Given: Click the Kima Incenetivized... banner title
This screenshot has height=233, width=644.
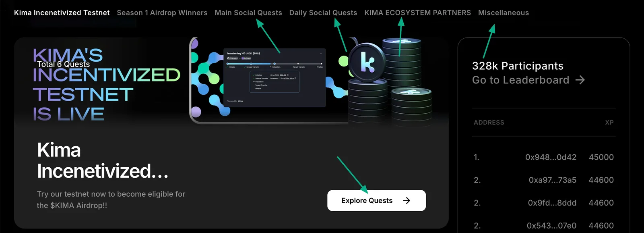Looking at the screenshot, I should (103, 160).
